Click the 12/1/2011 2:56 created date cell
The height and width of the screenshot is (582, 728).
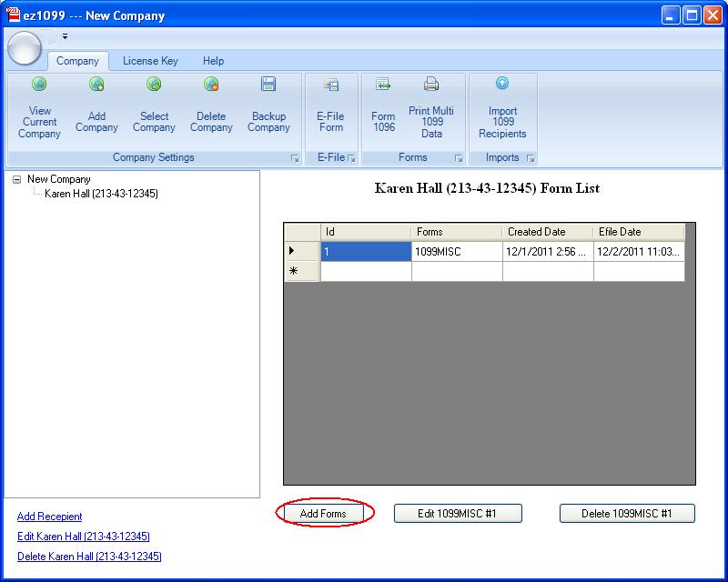[548, 252]
